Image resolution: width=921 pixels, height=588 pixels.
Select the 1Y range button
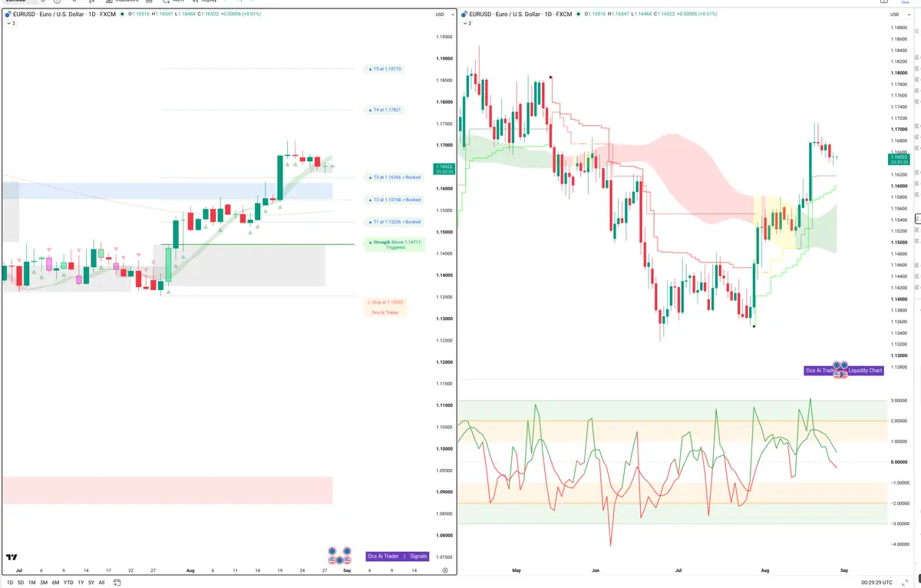point(81,583)
